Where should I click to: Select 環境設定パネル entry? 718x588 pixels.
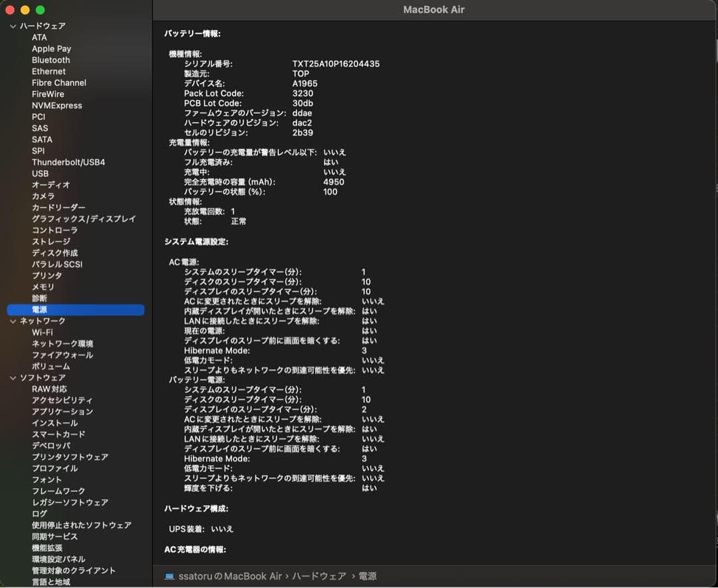click(x=59, y=559)
